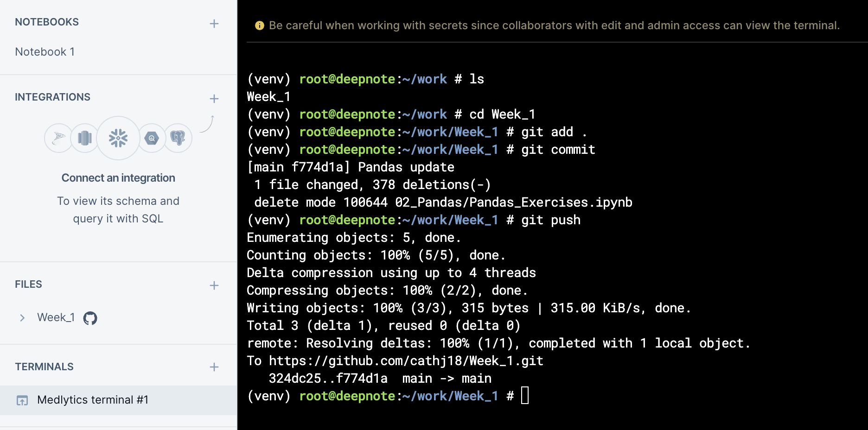
Task: Create a new file using the plus button
Action: 214,285
